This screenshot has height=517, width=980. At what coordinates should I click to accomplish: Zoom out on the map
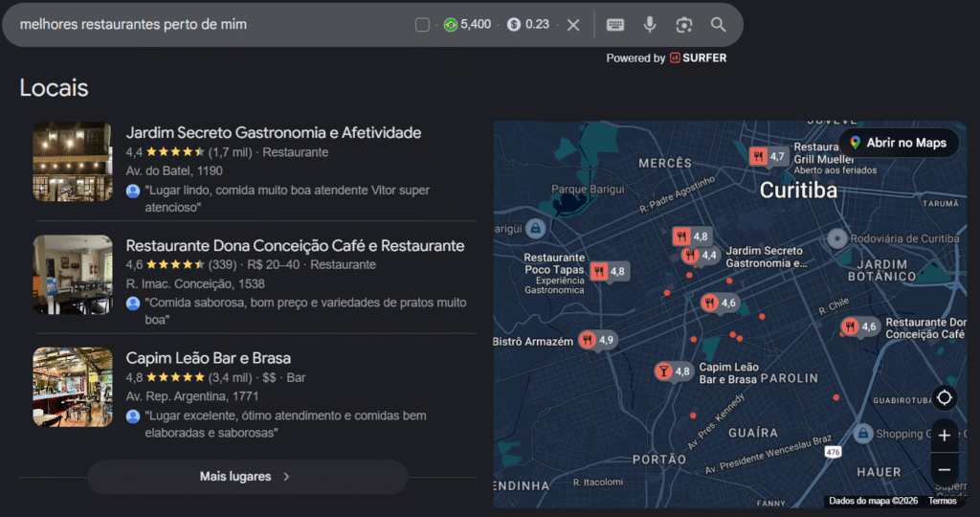point(944,469)
